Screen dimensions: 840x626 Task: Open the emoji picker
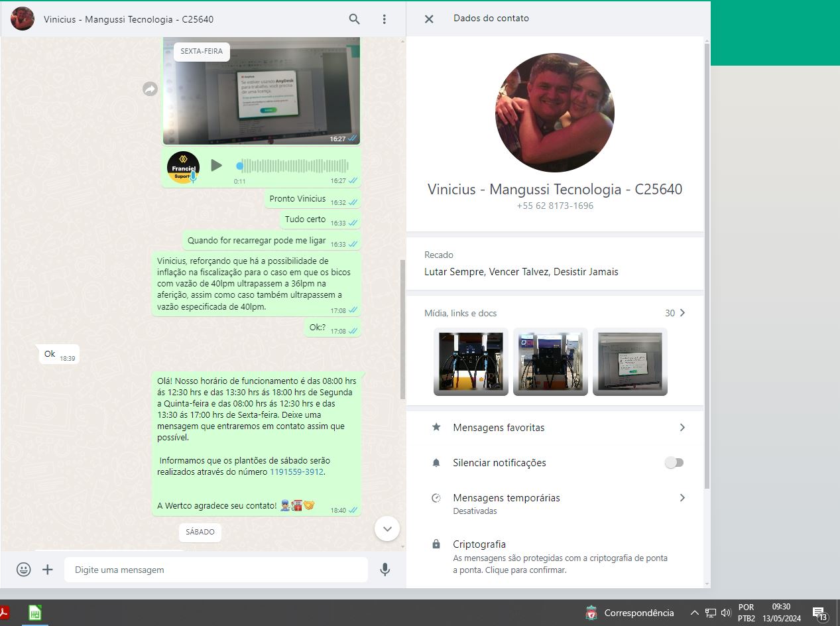coord(24,570)
